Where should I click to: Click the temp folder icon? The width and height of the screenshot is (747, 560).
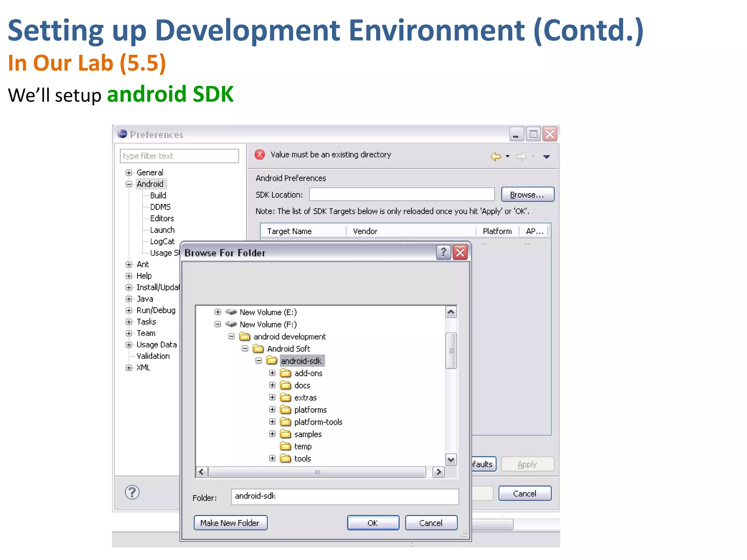tap(286, 446)
